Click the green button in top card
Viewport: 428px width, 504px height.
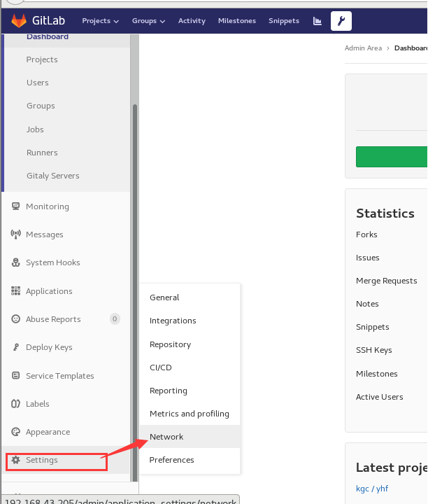(392, 157)
